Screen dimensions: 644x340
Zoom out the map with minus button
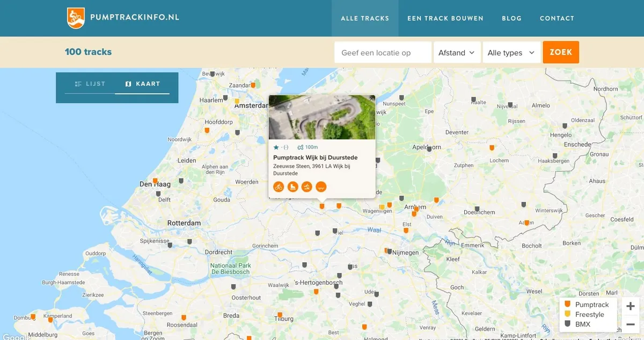click(631, 324)
